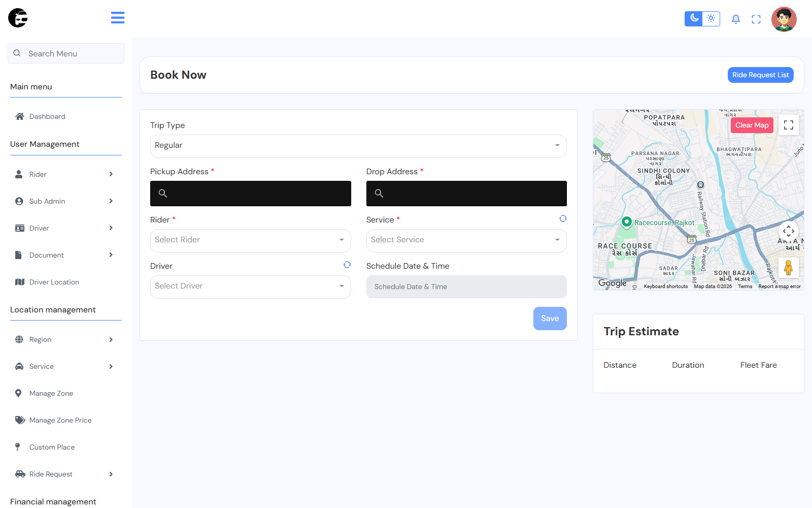Click the Schedule Date & Time field

(x=466, y=287)
